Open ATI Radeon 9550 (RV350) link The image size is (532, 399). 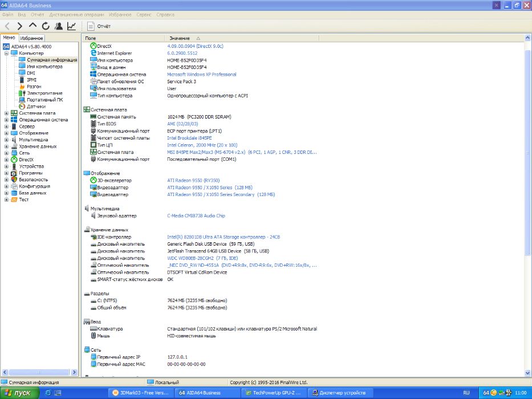(193, 181)
